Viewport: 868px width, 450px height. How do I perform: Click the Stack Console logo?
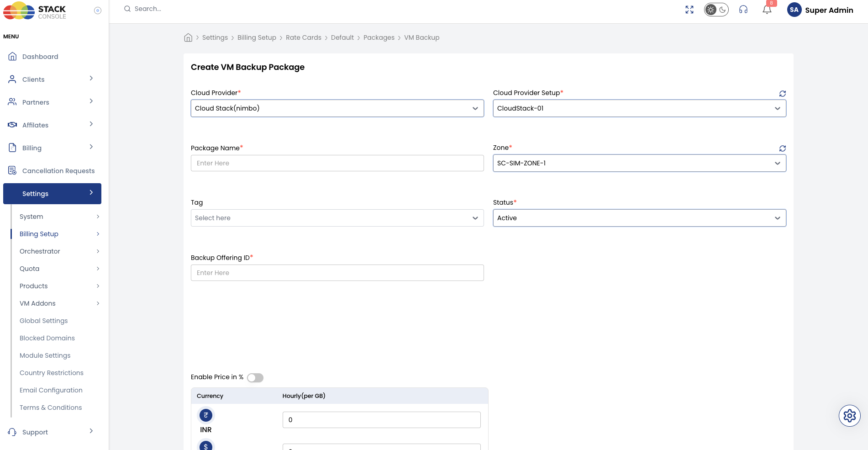35,11
